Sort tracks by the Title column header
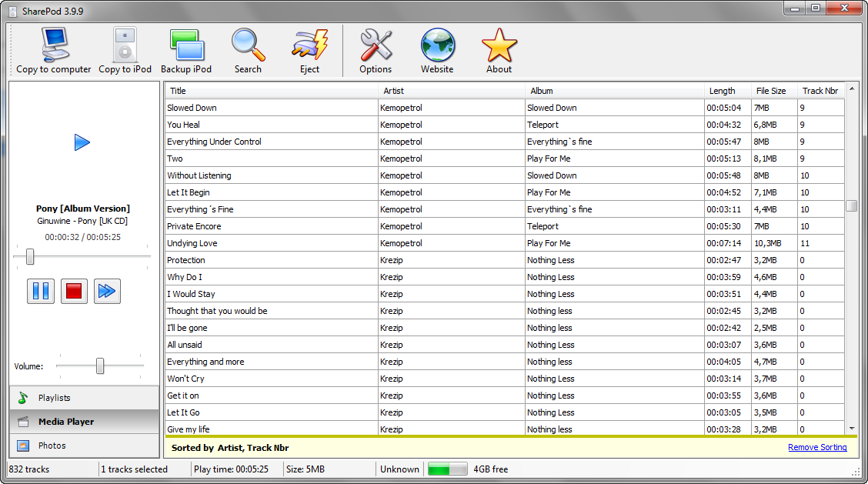Screen dimensions: 868x484 (x=272, y=91)
